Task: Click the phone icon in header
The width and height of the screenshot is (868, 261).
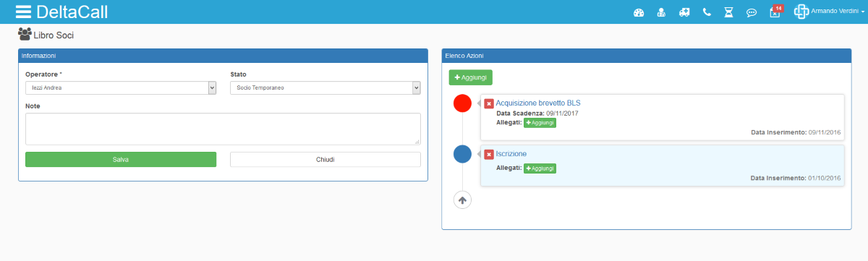Action: pyautogui.click(x=707, y=12)
